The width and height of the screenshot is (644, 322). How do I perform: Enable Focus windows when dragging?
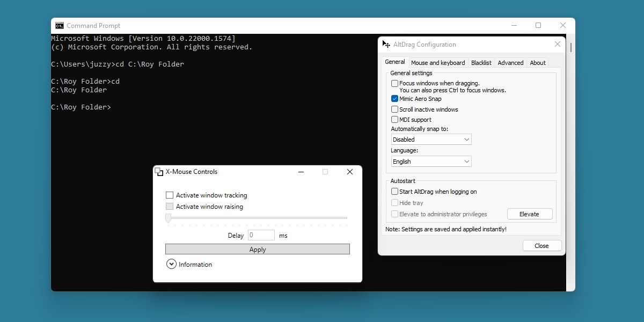click(395, 83)
